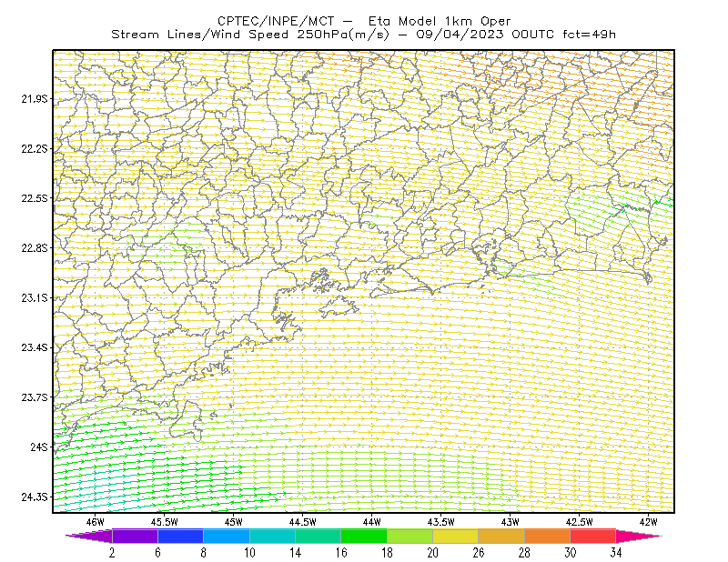This screenshot has width=728, height=562.
Task: Click the cyan legend swatch
Action: pyautogui.click(x=272, y=536)
